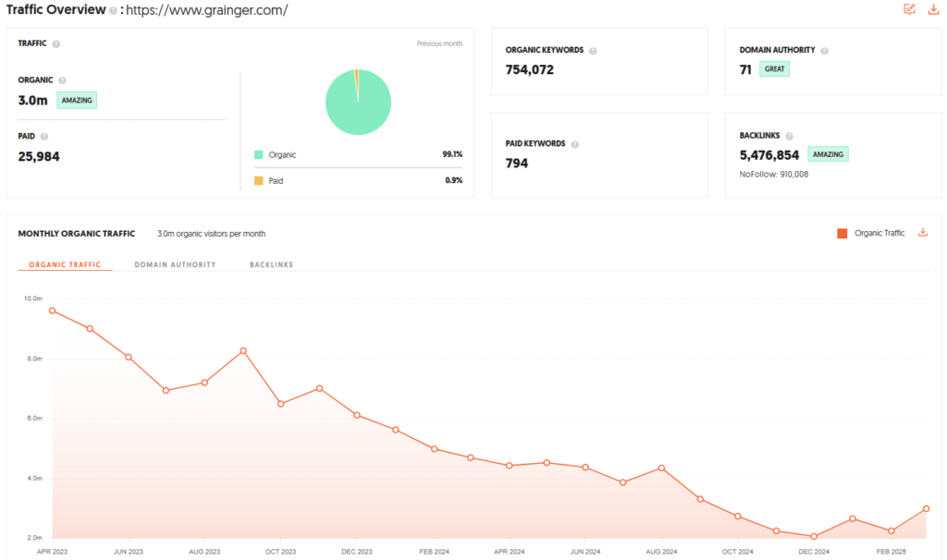Click the 99.1% organic percentage
Screen dimensions: 947x560
452,154
